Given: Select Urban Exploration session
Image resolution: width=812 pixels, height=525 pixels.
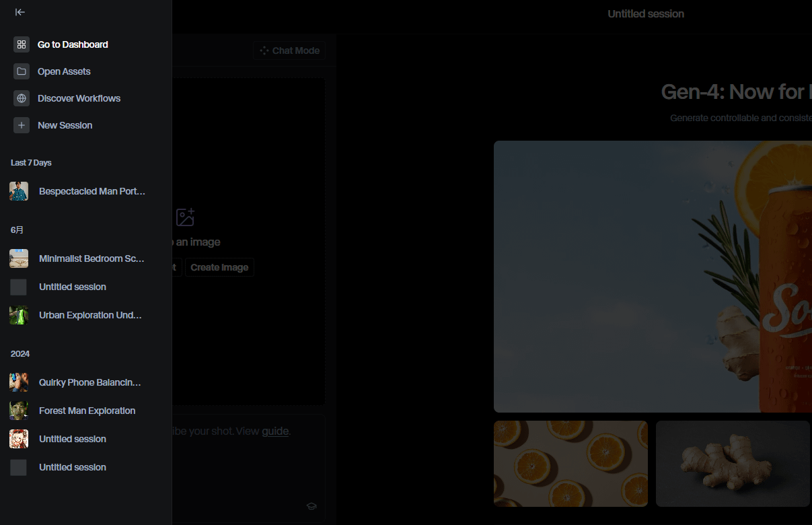Looking at the screenshot, I should (x=90, y=315).
